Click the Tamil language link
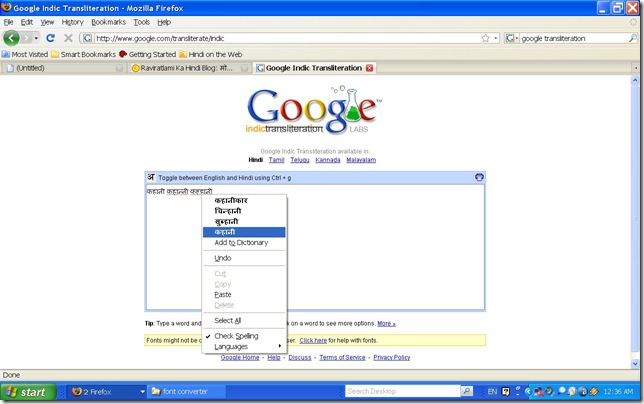The height and width of the screenshot is (404, 644). [x=276, y=160]
